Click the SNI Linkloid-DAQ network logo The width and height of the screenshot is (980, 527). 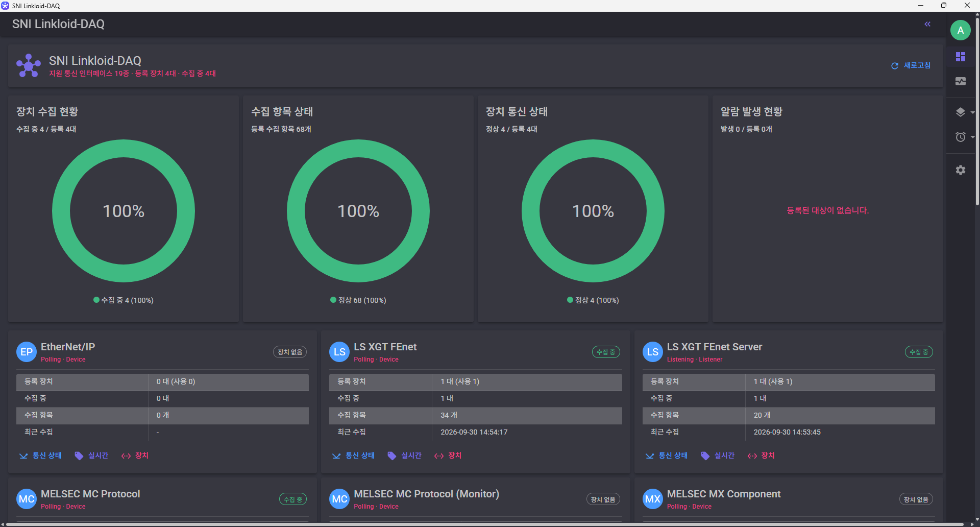click(29, 66)
